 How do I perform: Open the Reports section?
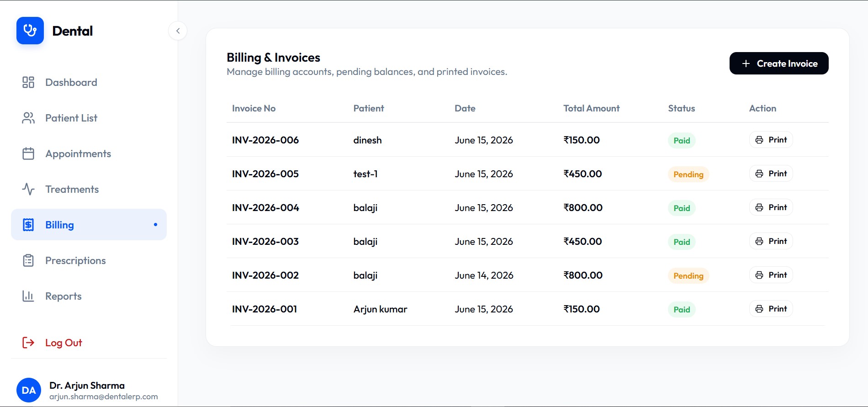click(x=89, y=296)
